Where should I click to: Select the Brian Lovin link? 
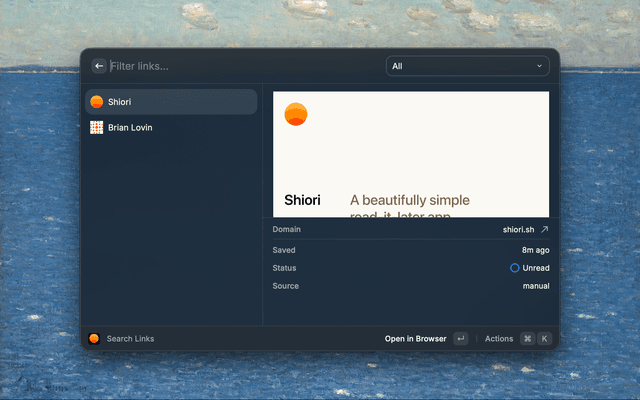(171, 128)
